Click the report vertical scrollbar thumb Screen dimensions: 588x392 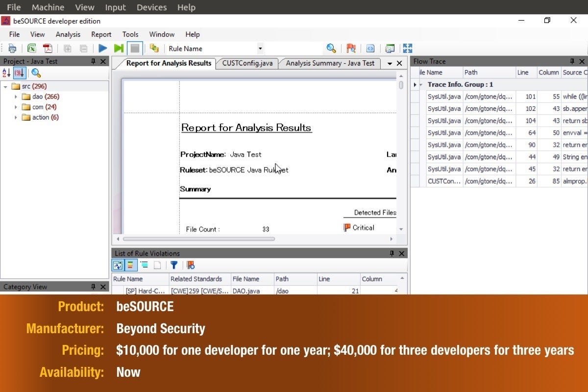pyautogui.click(x=401, y=84)
